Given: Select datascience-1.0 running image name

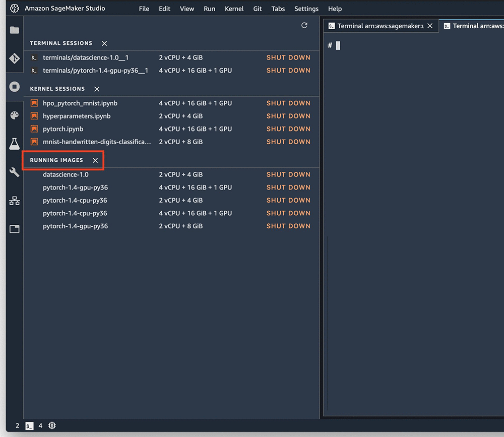Looking at the screenshot, I should tap(66, 174).
